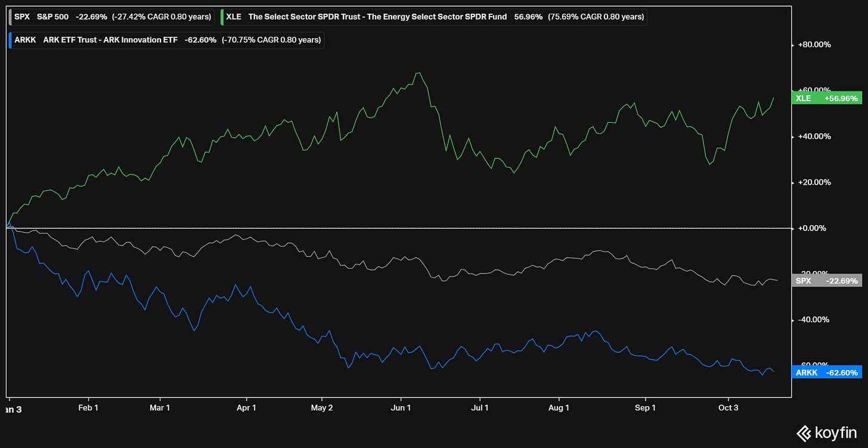Click the Apr 1 date label

[x=246, y=408]
